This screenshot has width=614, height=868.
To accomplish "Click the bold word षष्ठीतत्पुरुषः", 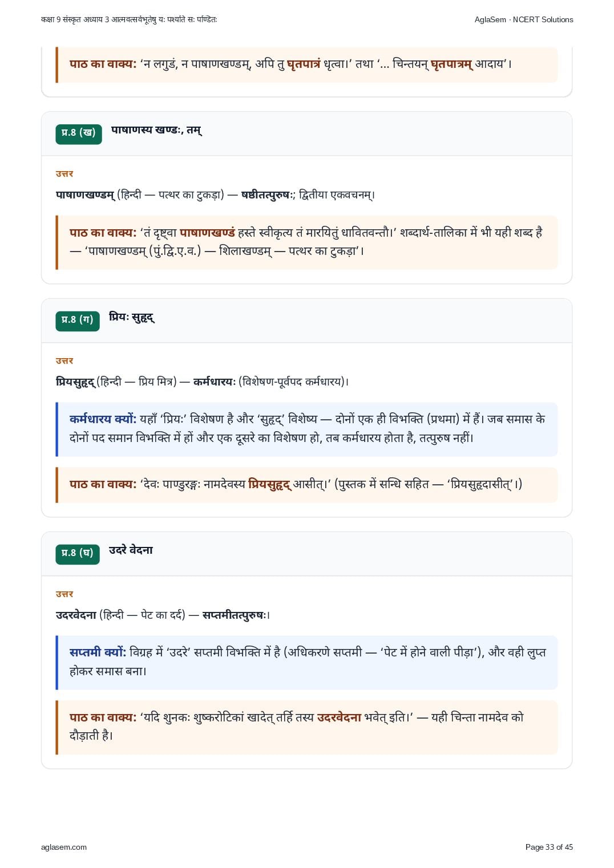I will tap(268, 195).
